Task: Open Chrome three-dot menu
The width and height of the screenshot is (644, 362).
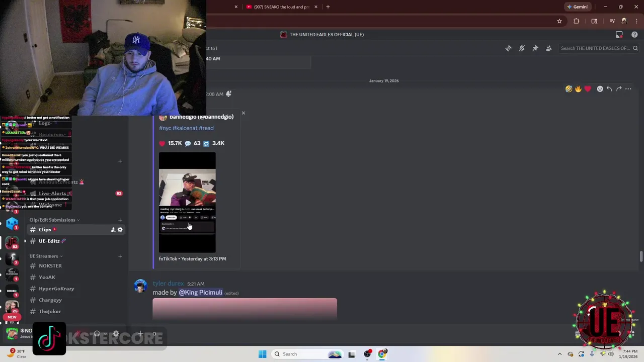Action: pos(636,21)
